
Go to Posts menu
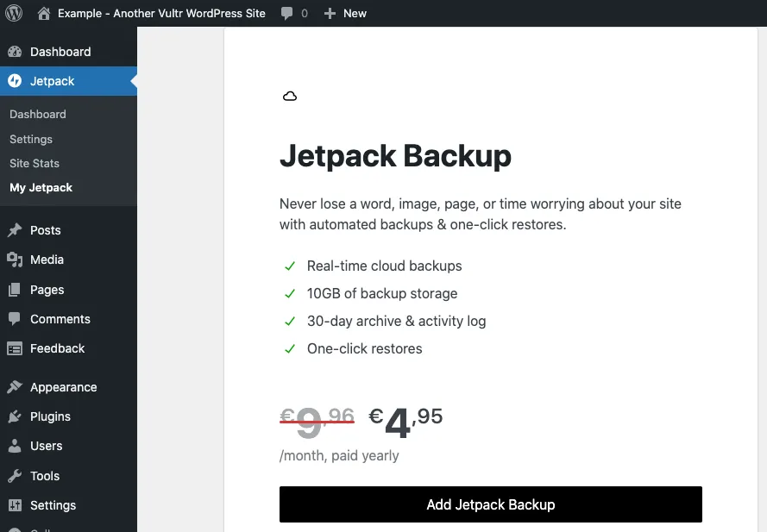coord(68,230)
